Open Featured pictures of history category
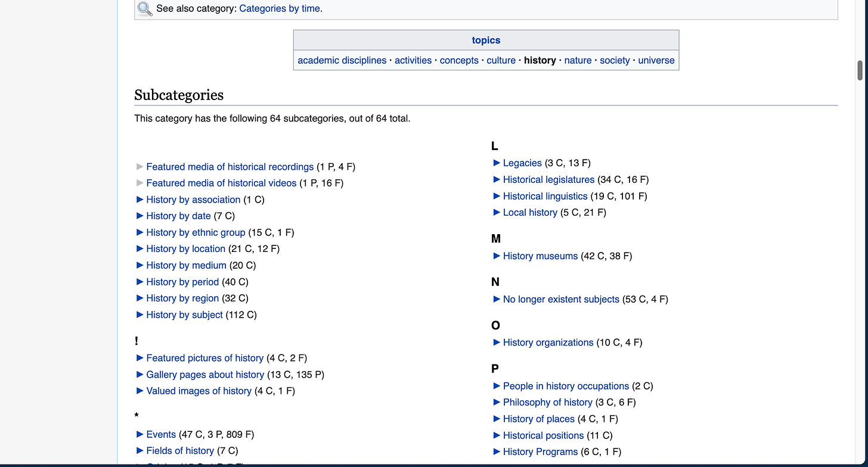Viewport: 868px width, 467px height. pyautogui.click(x=204, y=358)
